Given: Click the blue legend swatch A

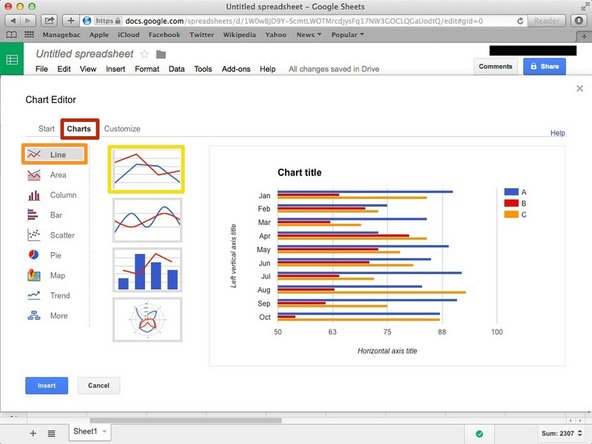Looking at the screenshot, I should click(x=511, y=192).
